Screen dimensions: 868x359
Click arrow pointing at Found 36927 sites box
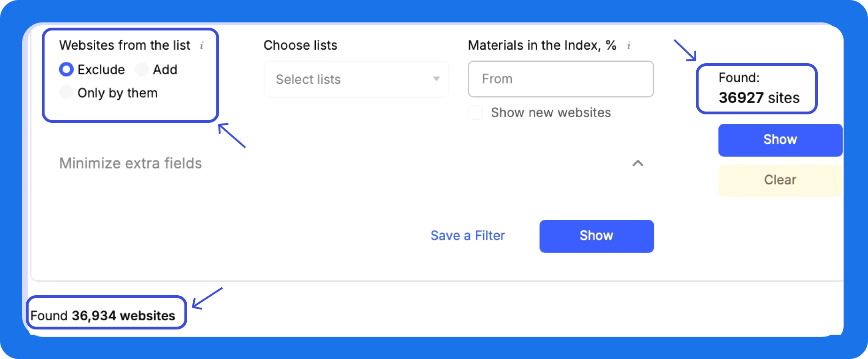click(685, 50)
